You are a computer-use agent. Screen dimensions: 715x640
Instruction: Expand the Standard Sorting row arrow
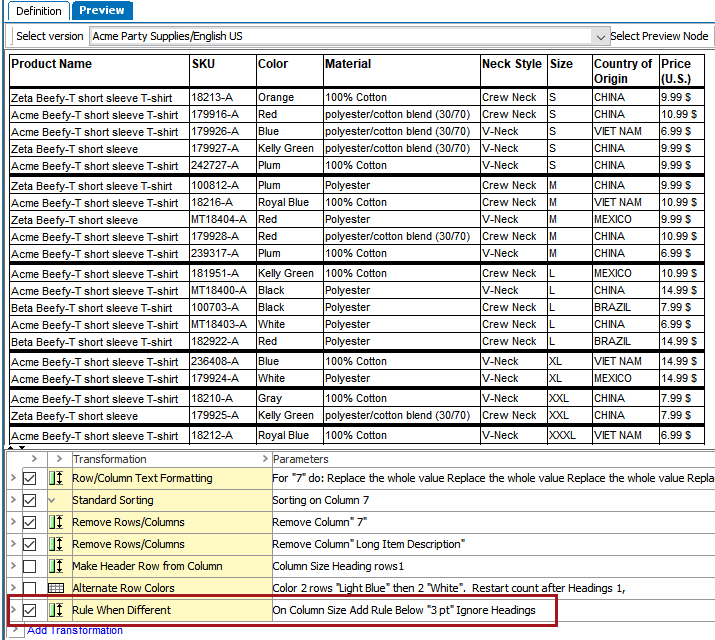coord(13,500)
